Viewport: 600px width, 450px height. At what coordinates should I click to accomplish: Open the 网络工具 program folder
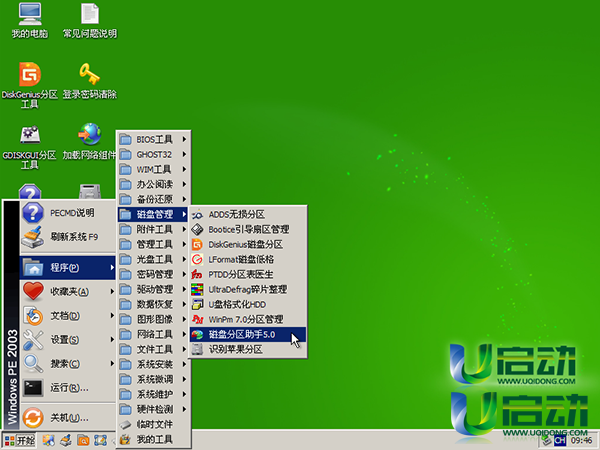[x=153, y=334]
